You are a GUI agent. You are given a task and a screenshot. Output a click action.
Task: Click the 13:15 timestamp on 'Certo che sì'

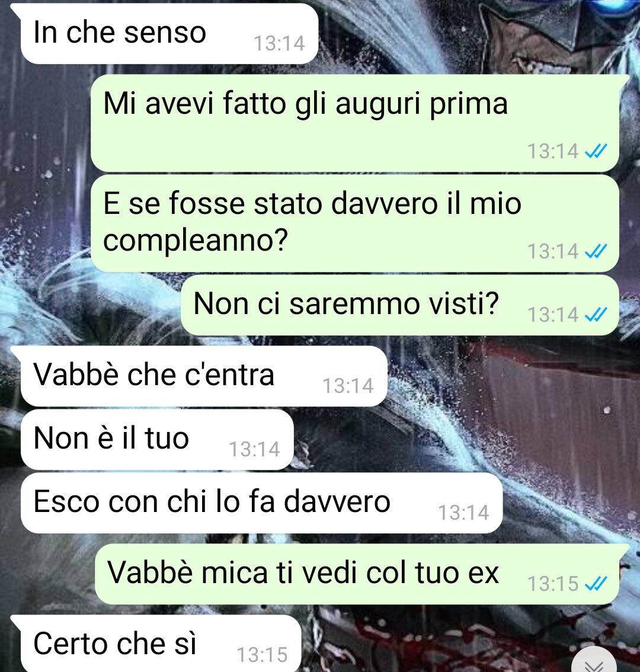click(x=262, y=655)
